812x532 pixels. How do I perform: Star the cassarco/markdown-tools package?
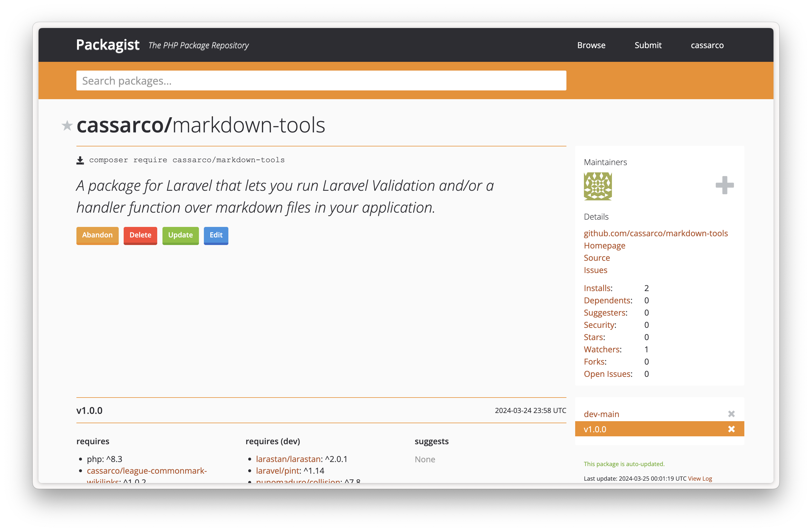pyautogui.click(x=67, y=126)
